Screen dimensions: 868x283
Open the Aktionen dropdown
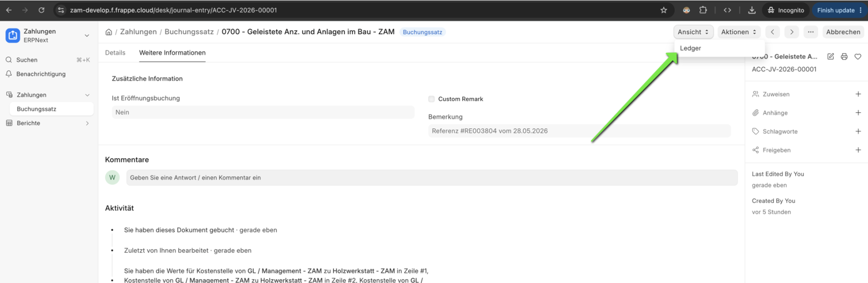pyautogui.click(x=739, y=32)
